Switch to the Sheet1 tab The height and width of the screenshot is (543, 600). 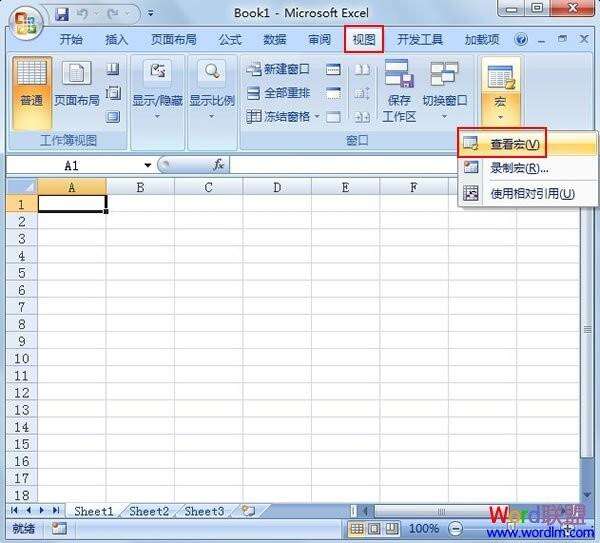click(94, 511)
